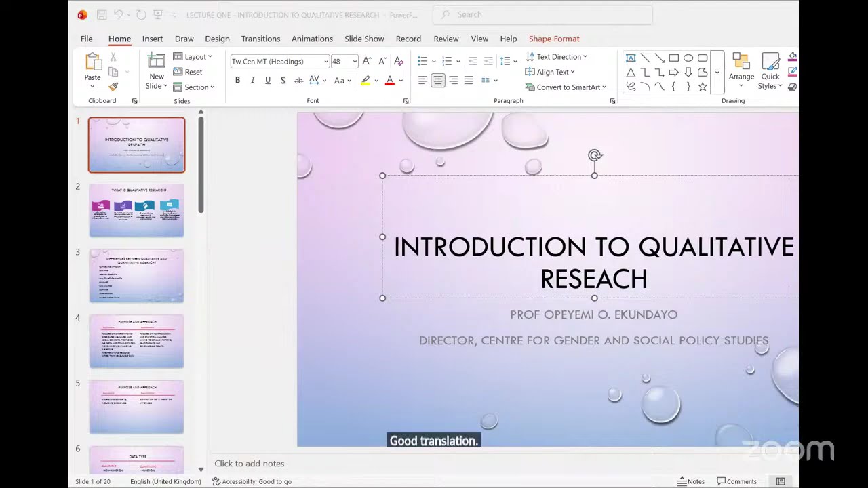Insert a New Slide
Screen dimensions: 868x488
pos(157,71)
